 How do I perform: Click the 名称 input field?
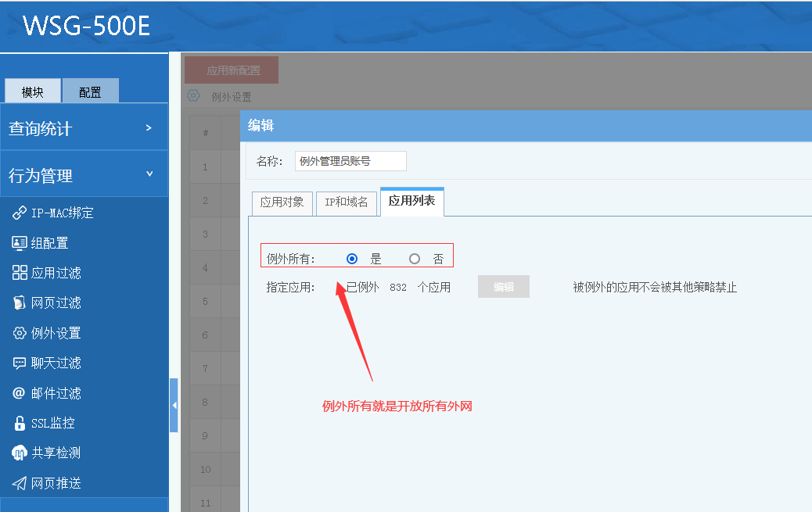[350, 161]
